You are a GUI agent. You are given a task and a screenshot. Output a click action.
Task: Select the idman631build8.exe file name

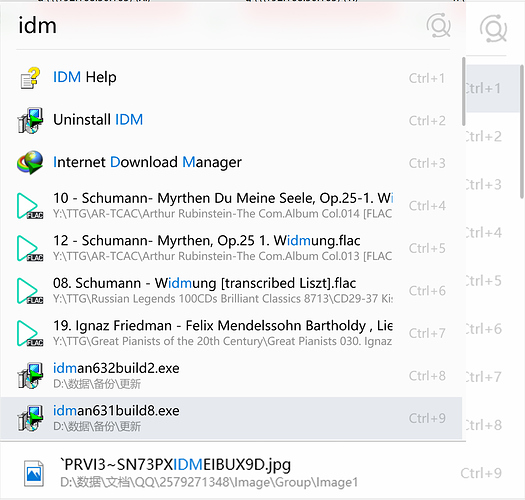116,411
